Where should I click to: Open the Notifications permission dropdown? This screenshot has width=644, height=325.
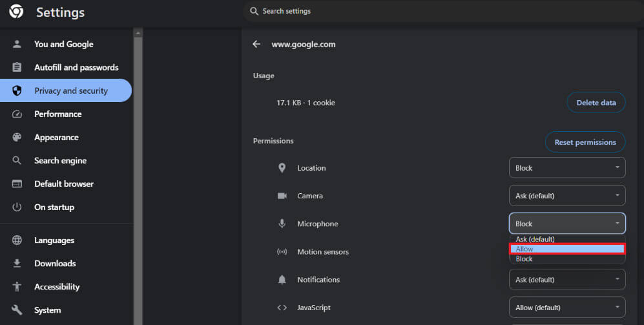567,279
